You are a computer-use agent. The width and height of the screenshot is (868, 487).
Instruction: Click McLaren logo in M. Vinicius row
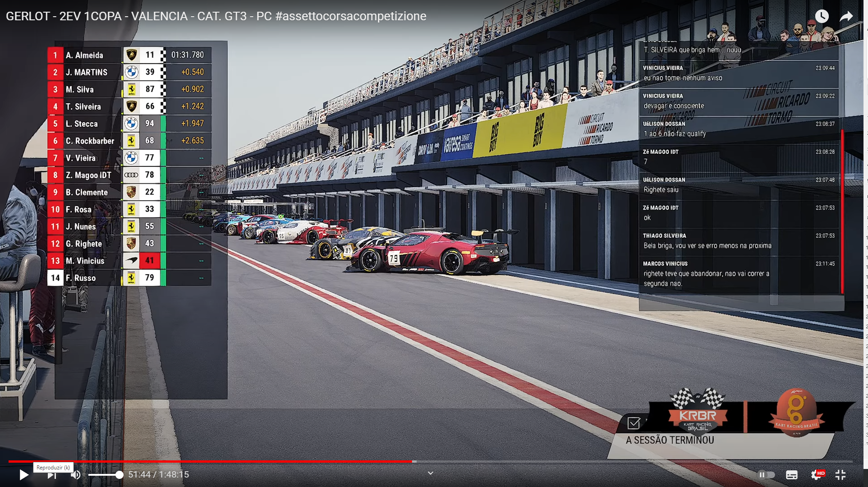pos(131,261)
